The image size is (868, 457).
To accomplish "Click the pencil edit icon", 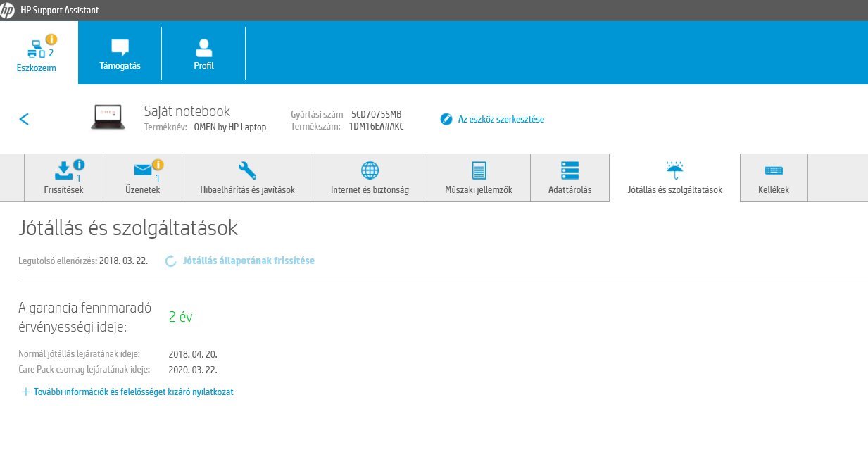I will pyautogui.click(x=446, y=119).
